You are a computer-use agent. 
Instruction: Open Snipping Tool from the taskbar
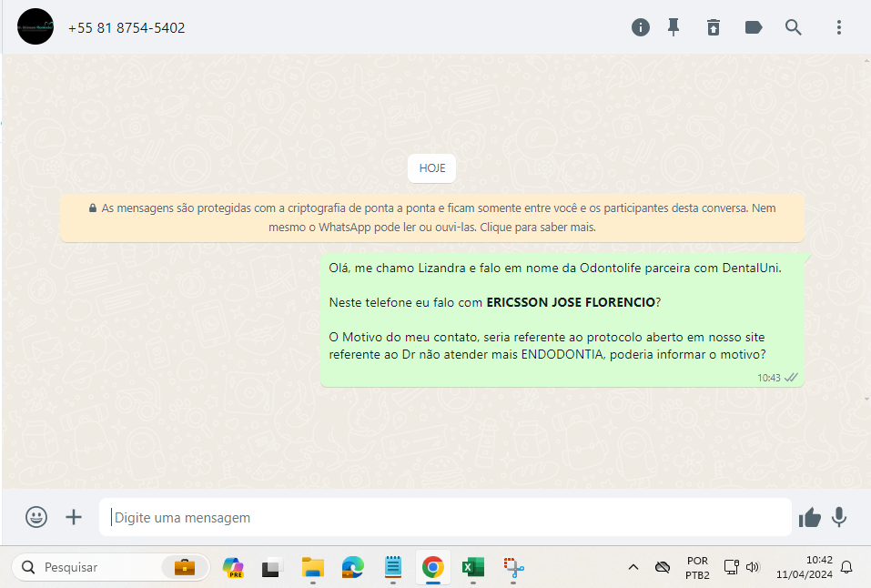(513, 567)
